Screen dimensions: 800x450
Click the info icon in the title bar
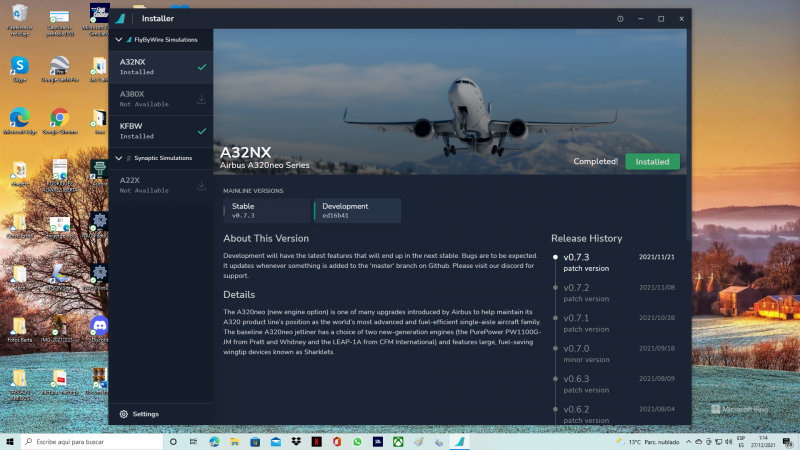click(621, 18)
